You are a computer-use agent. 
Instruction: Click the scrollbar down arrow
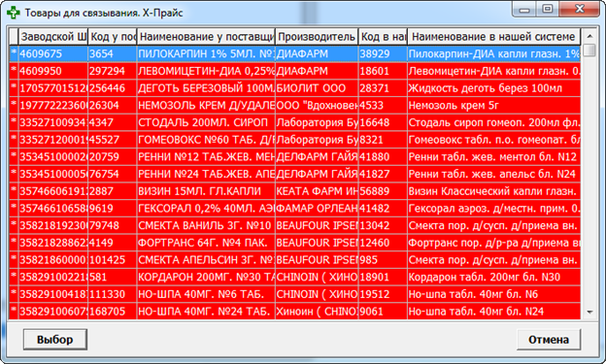pos(589,312)
